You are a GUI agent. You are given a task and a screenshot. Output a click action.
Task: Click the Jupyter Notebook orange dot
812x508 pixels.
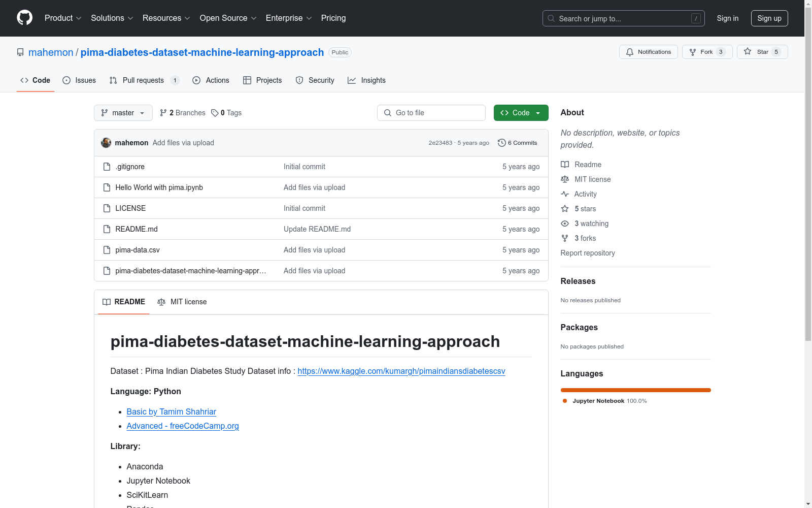pyautogui.click(x=565, y=401)
